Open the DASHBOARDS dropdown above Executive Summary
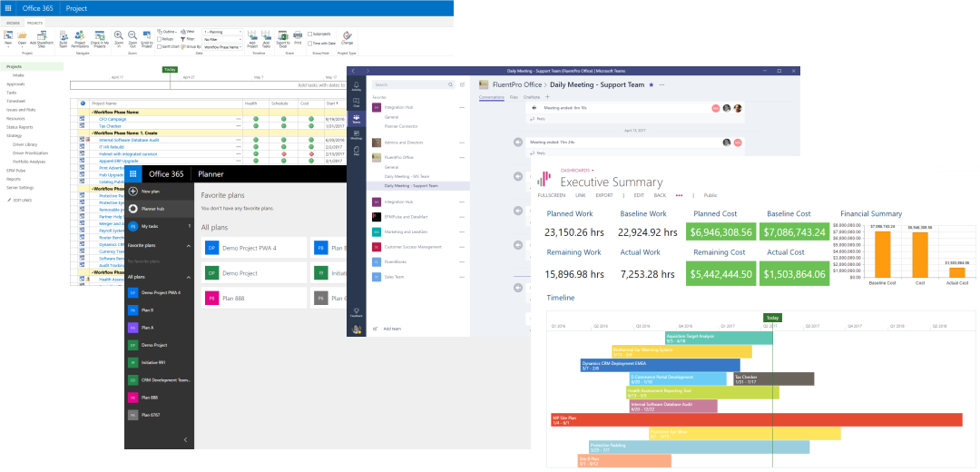 point(577,170)
